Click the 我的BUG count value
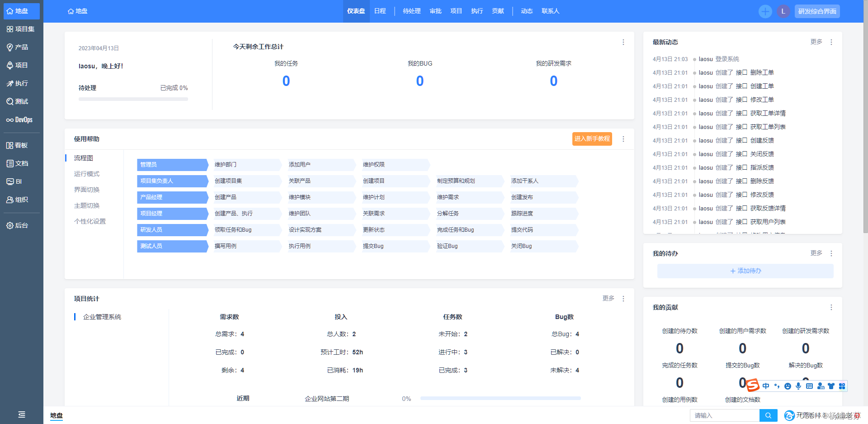Image resolution: width=868 pixels, height=424 pixels. 420,81
